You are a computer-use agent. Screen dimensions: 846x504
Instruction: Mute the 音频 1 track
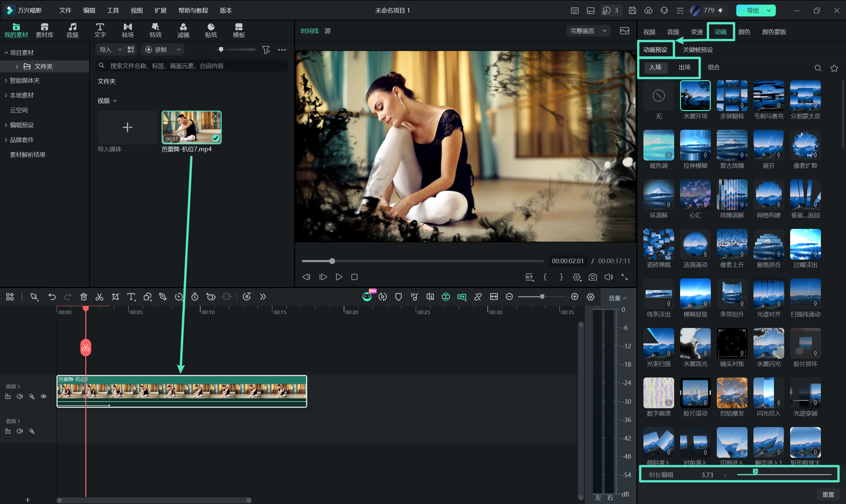[20, 431]
